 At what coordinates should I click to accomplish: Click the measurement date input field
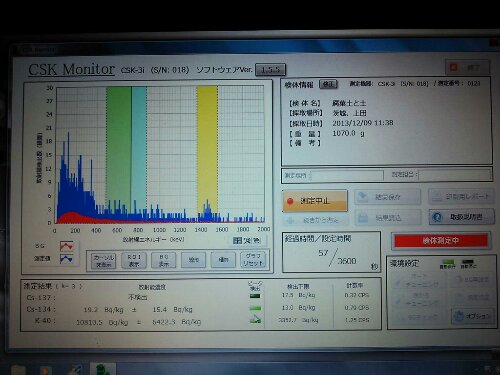455,175
